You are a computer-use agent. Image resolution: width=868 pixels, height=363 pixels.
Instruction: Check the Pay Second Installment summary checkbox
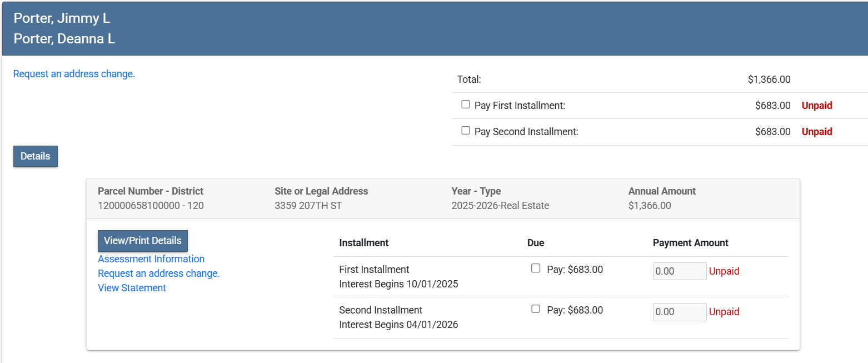click(x=466, y=131)
